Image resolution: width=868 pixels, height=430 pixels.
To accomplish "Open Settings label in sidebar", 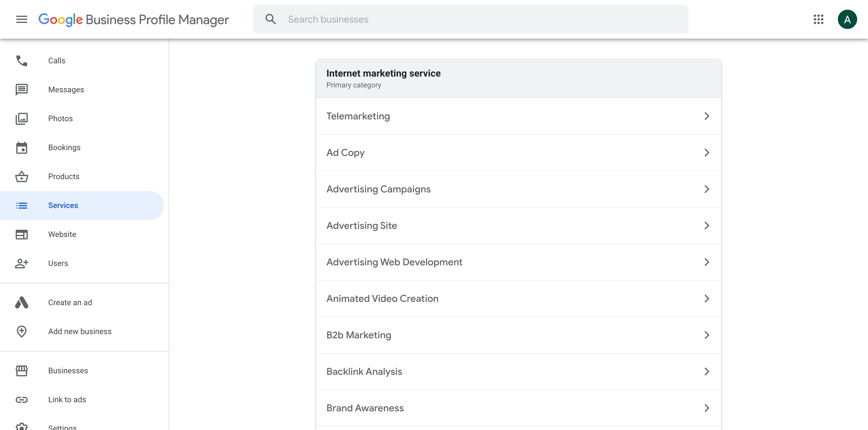I will point(62,427).
